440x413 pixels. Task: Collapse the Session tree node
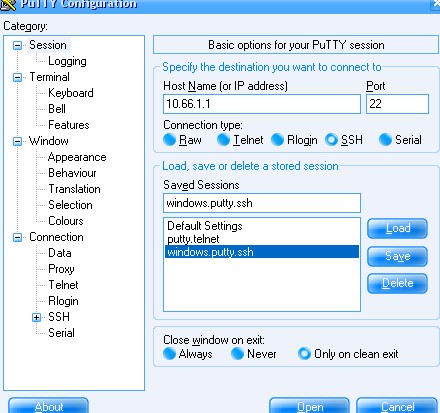click(x=17, y=45)
